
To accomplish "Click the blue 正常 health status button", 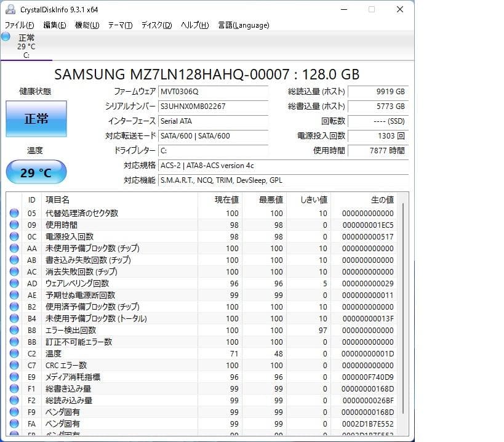I will pos(36,119).
